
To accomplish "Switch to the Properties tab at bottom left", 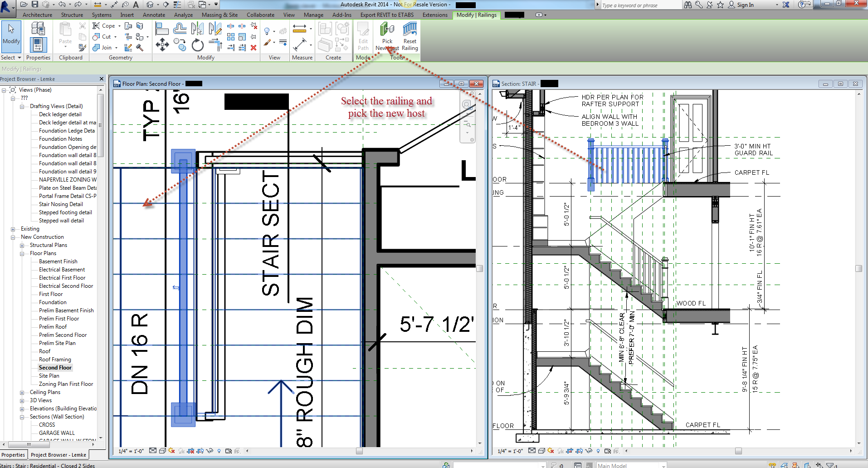I will [13, 455].
